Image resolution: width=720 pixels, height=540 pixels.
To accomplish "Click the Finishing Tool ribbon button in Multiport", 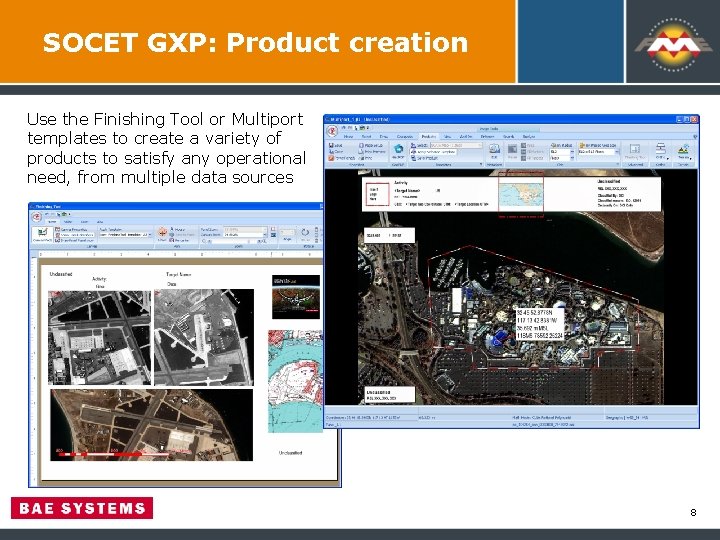I will pyautogui.click(x=635, y=151).
